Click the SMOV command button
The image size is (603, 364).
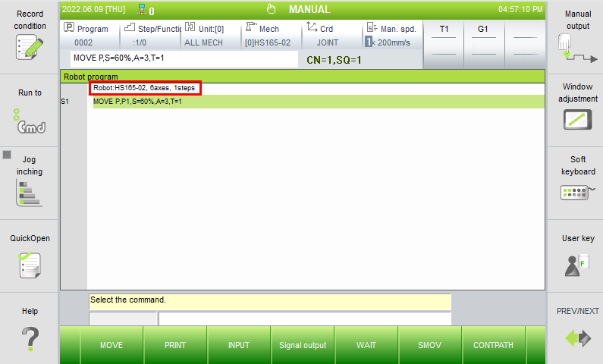tap(430, 345)
